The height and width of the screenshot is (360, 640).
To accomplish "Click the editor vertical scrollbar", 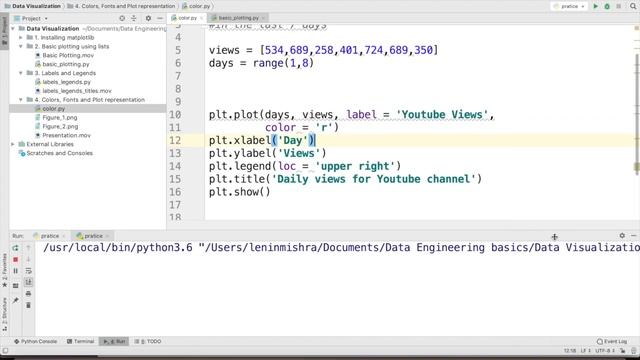I will point(637,114).
